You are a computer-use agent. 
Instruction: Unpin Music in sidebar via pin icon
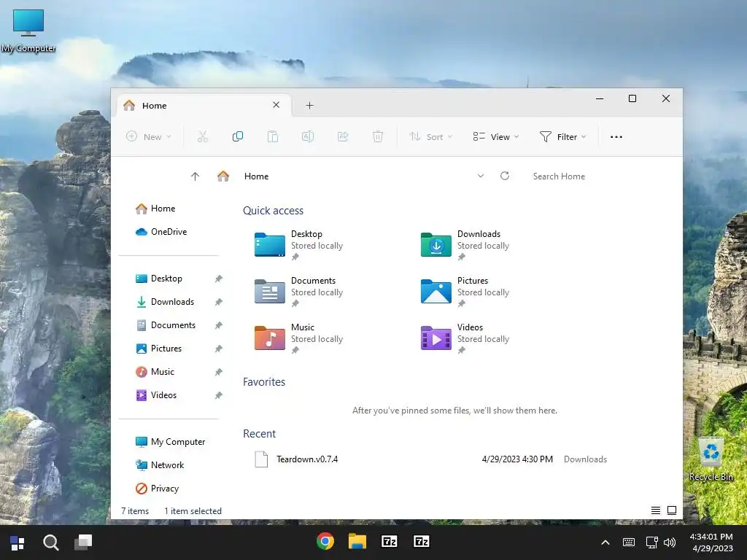[x=219, y=372]
